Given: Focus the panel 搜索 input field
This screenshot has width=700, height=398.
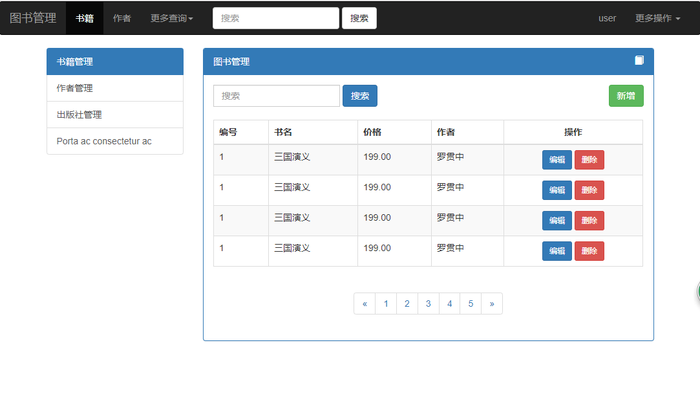Looking at the screenshot, I should (276, 96).
